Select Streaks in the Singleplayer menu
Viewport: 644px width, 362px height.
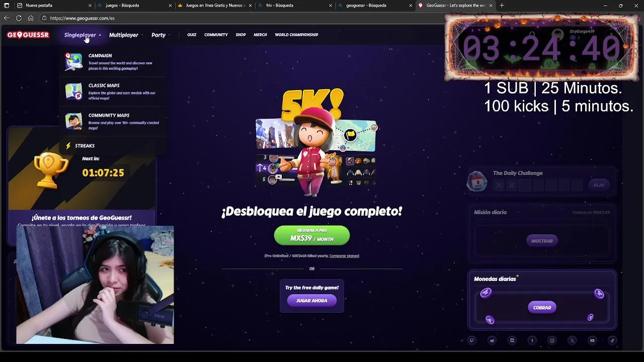(113, 146)
